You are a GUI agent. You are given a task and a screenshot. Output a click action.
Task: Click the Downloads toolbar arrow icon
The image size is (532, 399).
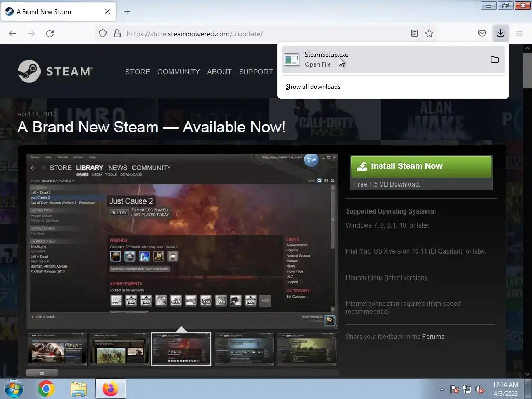point(500,33)
